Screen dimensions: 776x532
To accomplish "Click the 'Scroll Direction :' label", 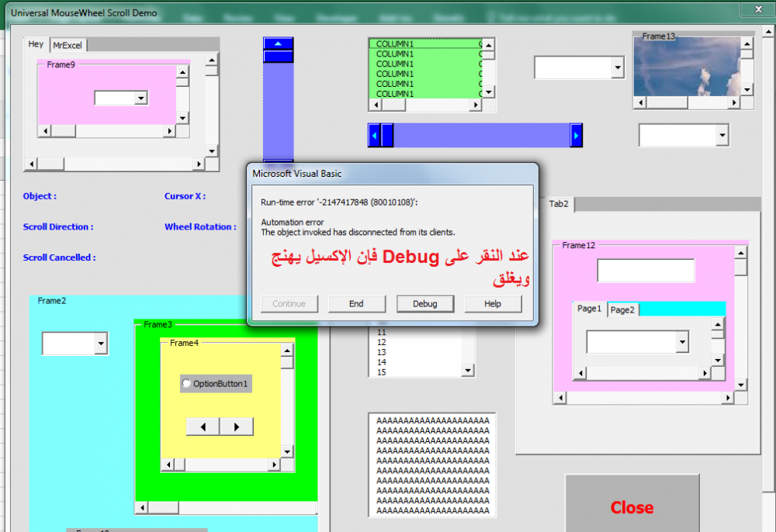I will click(x=58, y=227).
